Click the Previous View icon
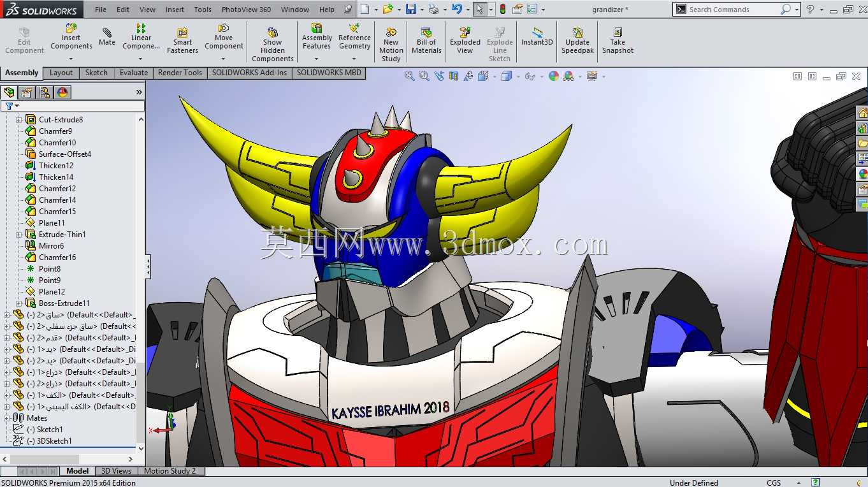Viewport: 868px width, 487px height. tap(439, 76)
